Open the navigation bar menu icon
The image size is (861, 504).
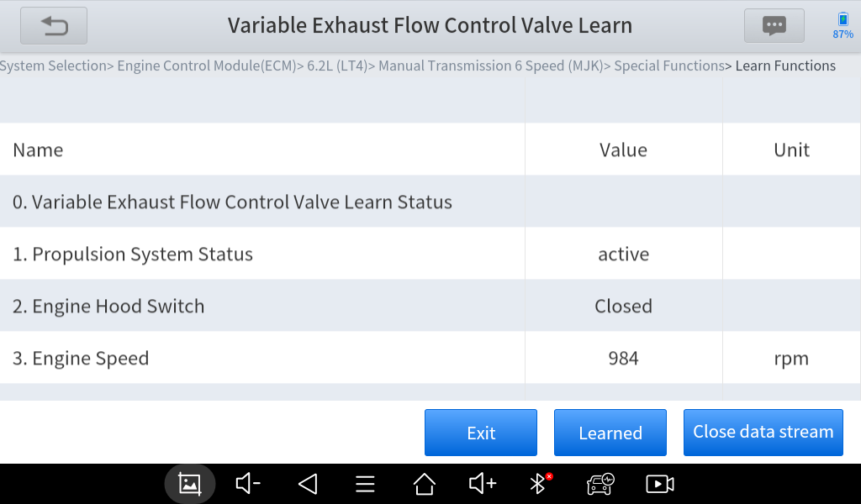[365, 484]
